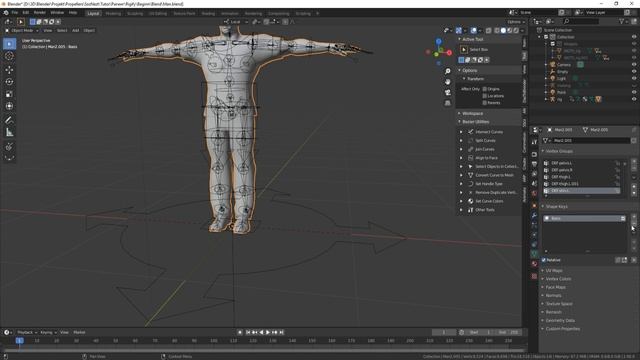Viewport: 640px width, 360px height.
Task: Click outliner filter funnel icon
Action: (x=622, y=21)
